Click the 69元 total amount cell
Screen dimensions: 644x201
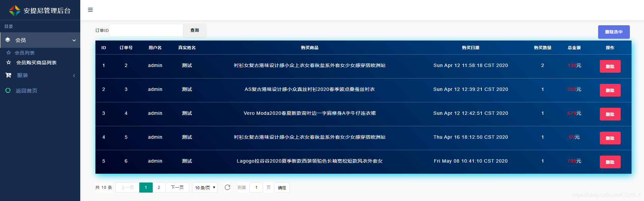click(x=574, y=137)
